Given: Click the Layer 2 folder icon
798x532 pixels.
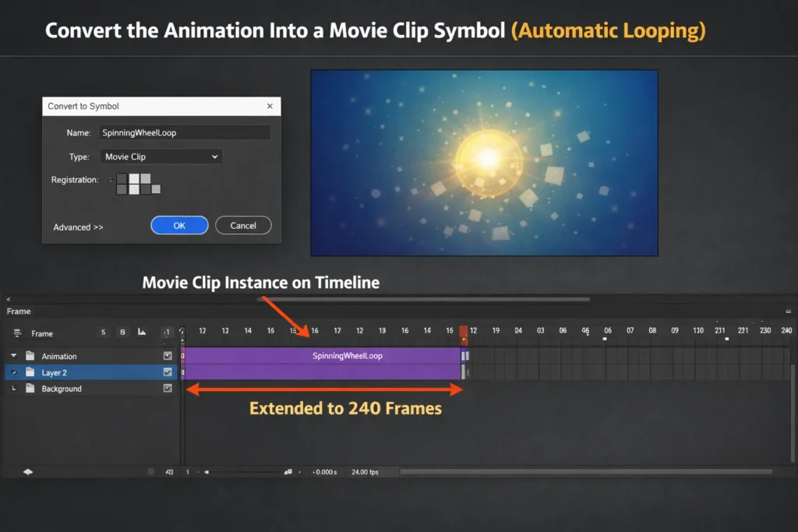Looking at the screenshot, I should click(30, 372).
